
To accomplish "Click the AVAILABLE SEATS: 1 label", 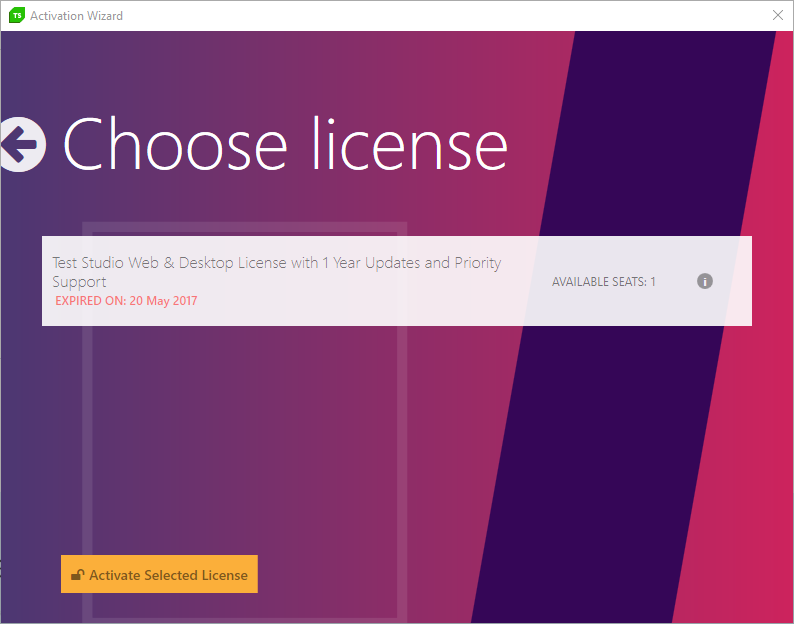I will 603,282.
